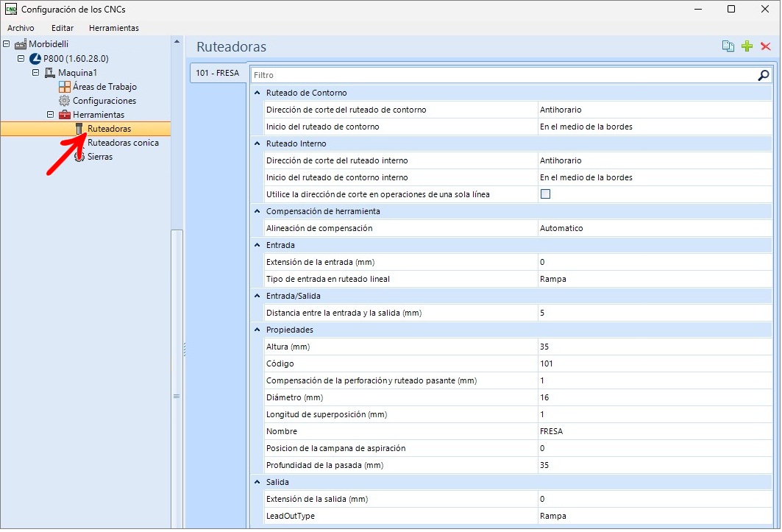The height and width of the screenshot is (532, 782).
Task: Edit internal routing cut direction Antihorario value
Action: tap(655, 160)
